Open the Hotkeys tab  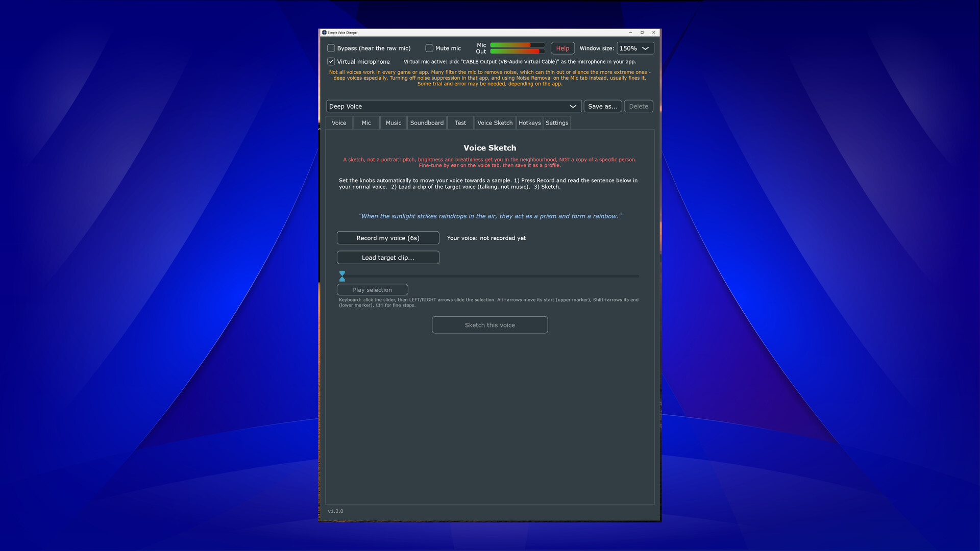click(x=529, y=123)
